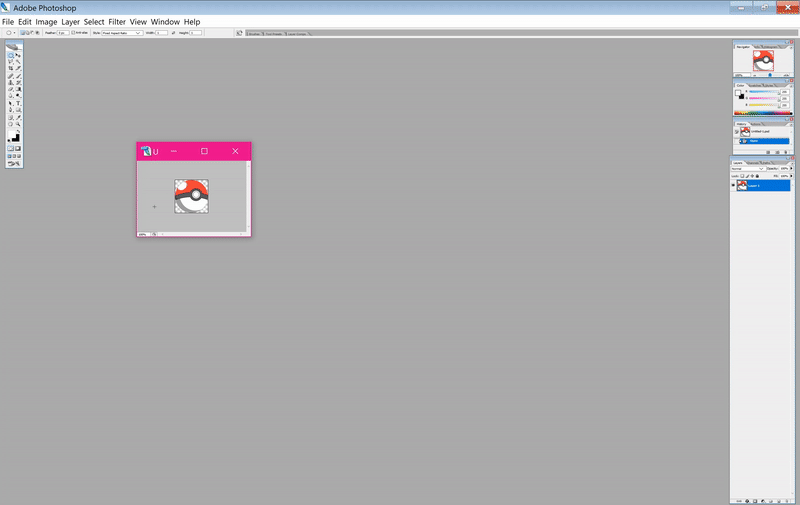800x505 pixels.
Task: Select the Move tool in the toolbox
Action: (18, 56)
